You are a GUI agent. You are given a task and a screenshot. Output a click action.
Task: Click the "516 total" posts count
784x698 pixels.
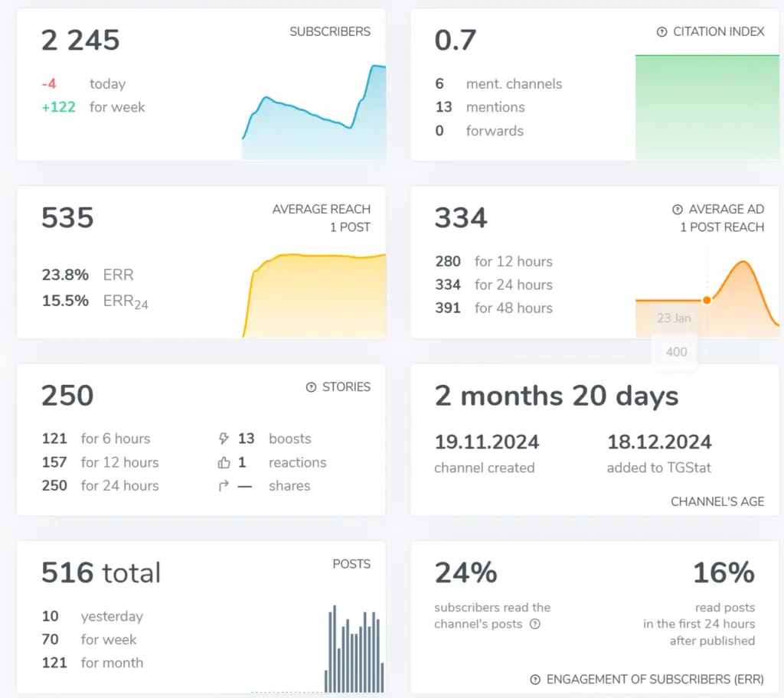click(x=101, y=572)
